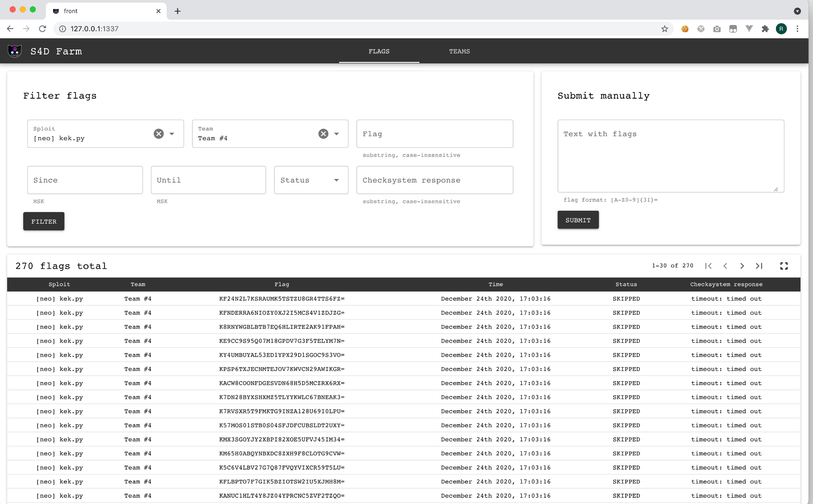Clear the Sploit filter selection

[x=159, y=134]
